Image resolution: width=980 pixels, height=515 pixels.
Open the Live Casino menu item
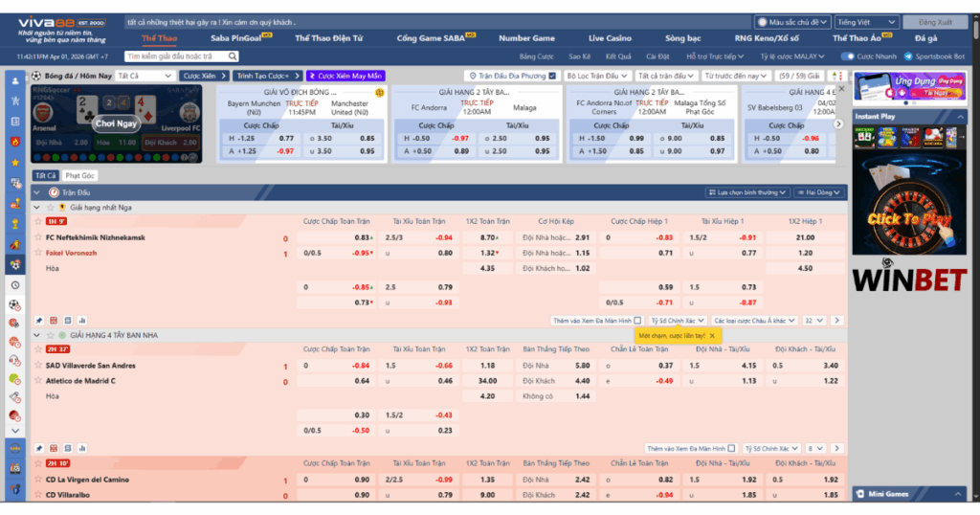coord(610,38)
